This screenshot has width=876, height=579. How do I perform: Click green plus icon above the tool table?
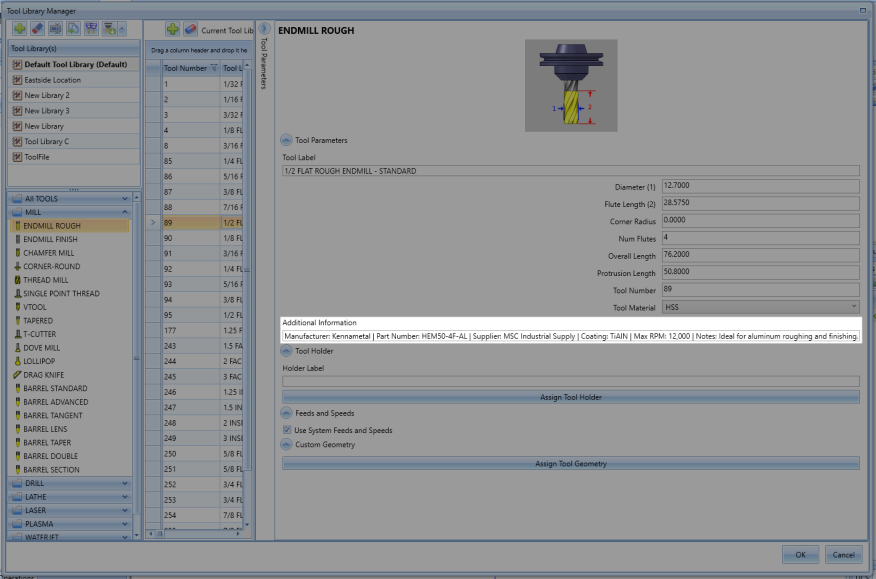click(x=172, y=30)
